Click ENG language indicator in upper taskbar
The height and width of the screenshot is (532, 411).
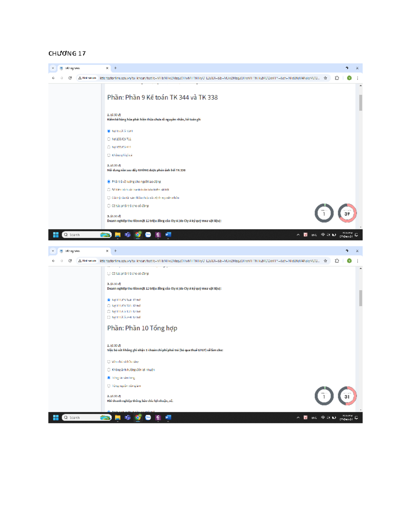[x=314, y=235]
